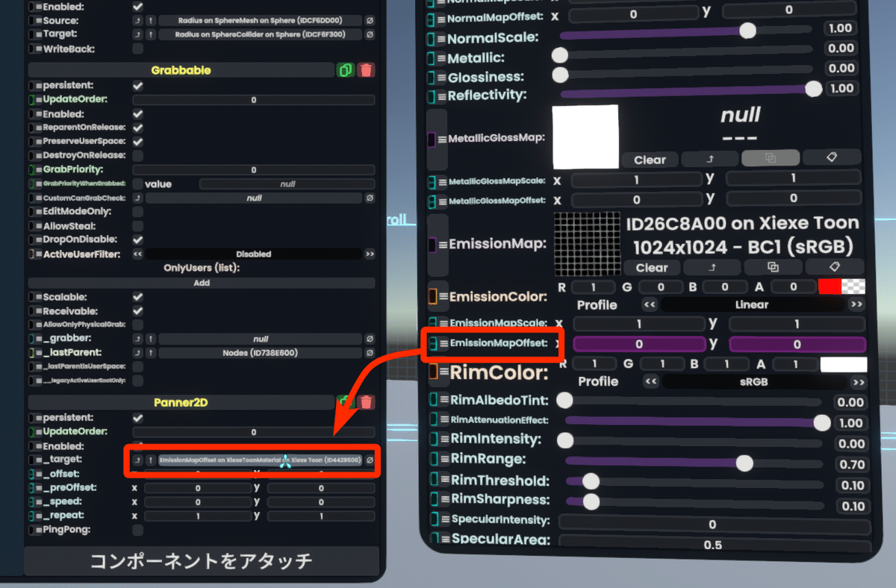Duplicate the Grabbable component via green copy icon
Viewport: 896px width, 588px height.
point(344,70)
